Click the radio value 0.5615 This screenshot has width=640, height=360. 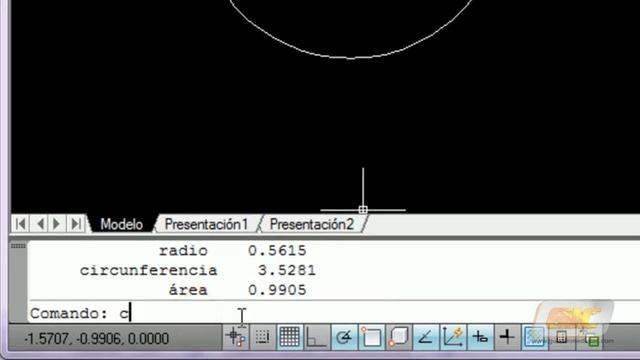(x=277, y=251)
